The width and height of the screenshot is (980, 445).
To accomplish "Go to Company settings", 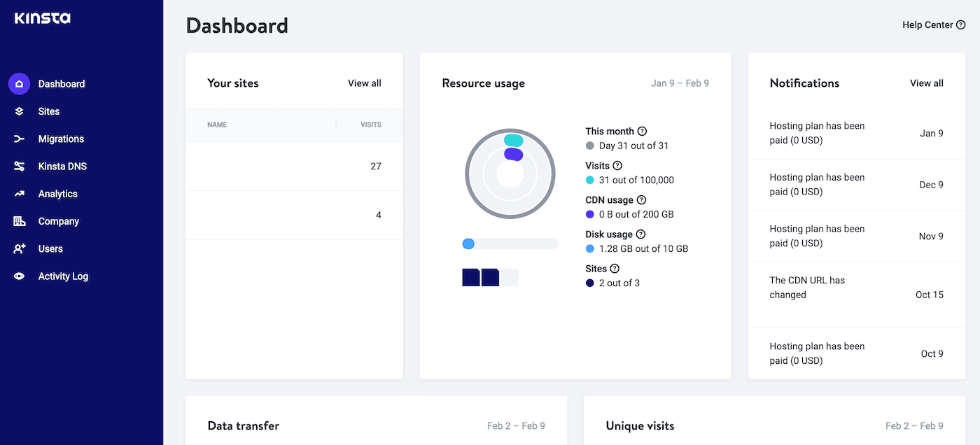I will 59,221.
